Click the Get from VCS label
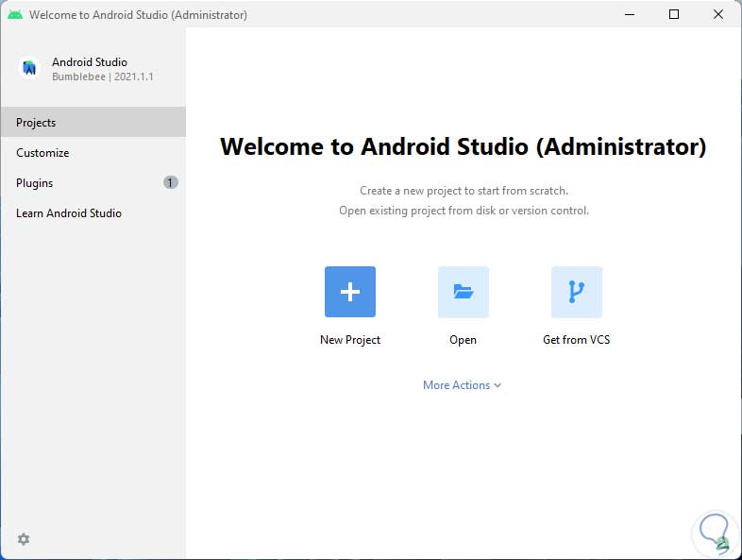This screenshot has width=742, height=560. tap(577, 340)
